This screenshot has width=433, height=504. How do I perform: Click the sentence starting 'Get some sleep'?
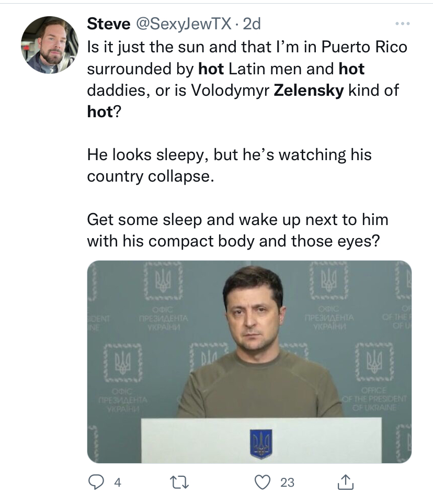[237, 220]
